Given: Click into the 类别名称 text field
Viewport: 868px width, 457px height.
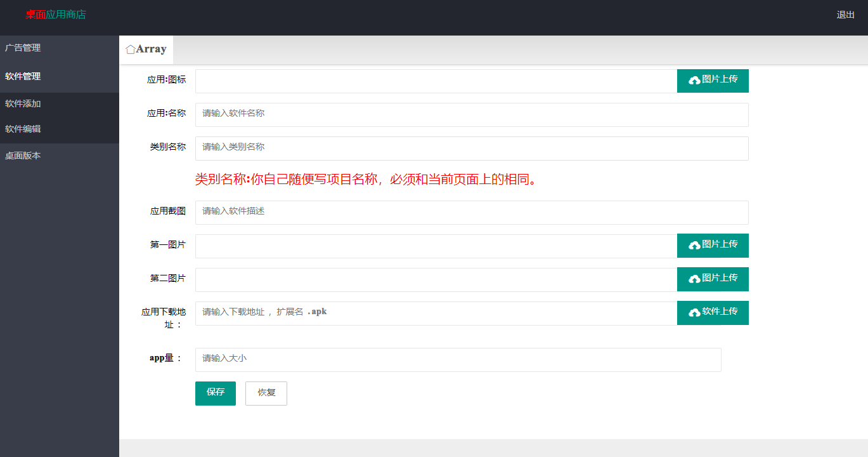Looking at the screenshot, I should (x=471, y=148).
